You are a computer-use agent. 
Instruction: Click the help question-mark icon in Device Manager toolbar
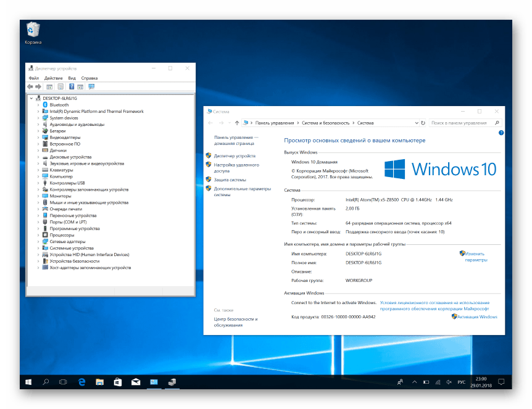[72, 87]
